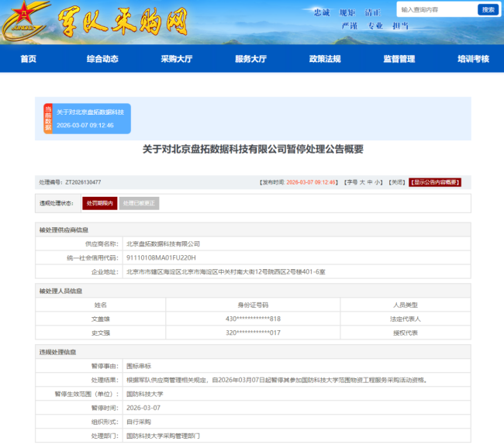Open the 政策法规 nav item
The height and width of the screenshot is (445, 504).
325,59
